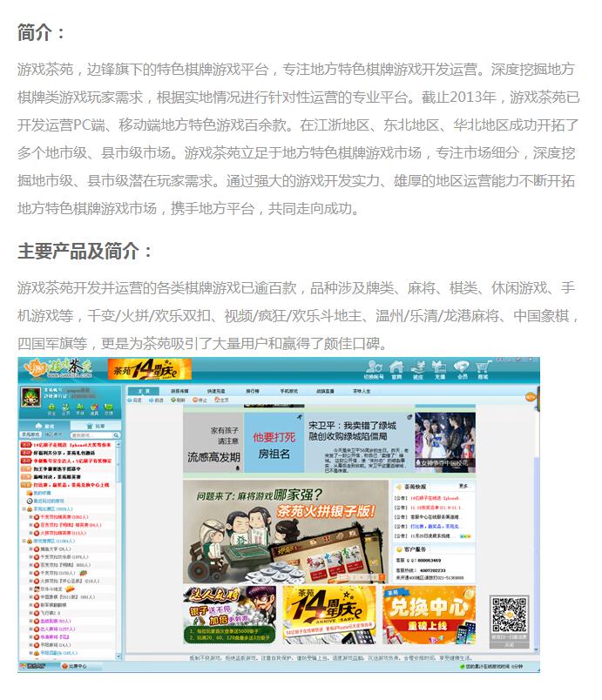Open the 流感高发期 news tile
602x700 pixels.
pos(213,442)
